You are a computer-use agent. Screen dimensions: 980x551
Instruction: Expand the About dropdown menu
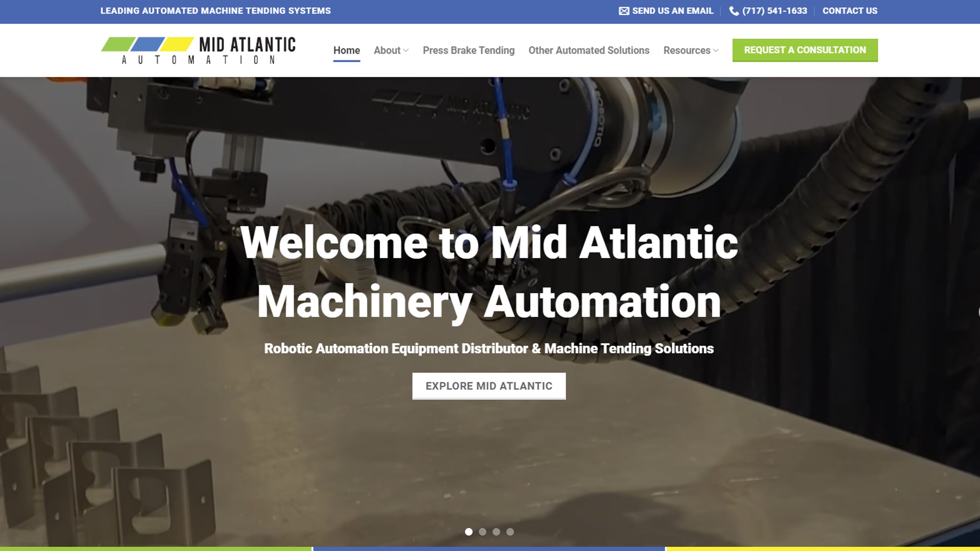coord(390,50)
